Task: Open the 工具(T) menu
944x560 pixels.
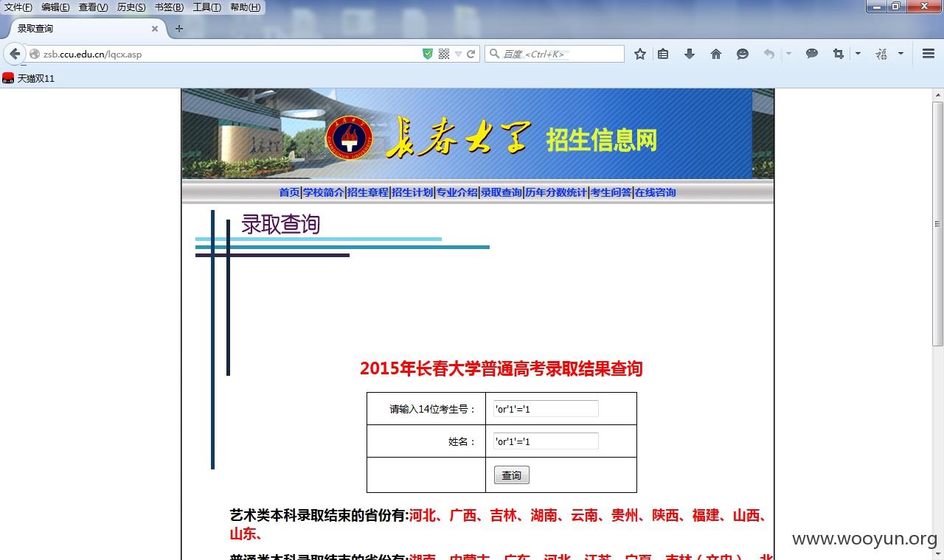Action: pyautogui.click(x=206, y=7)
